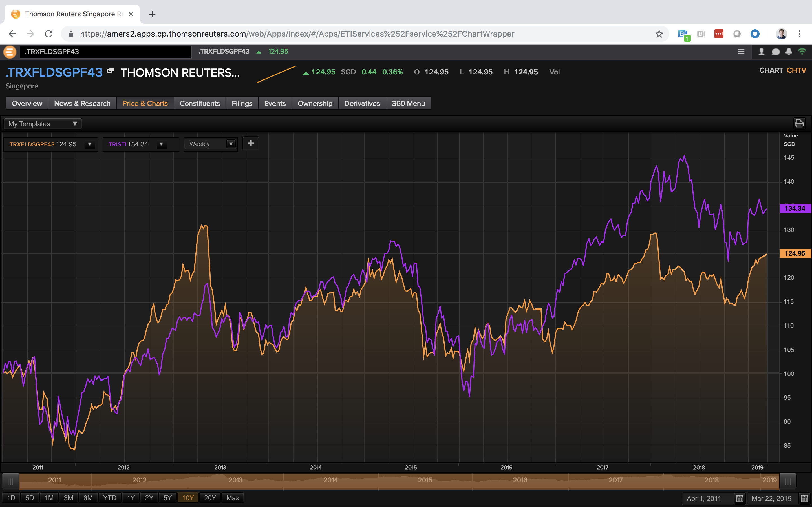
Task: Click the left handle of timeline range slider
Action: click(10, 482)
